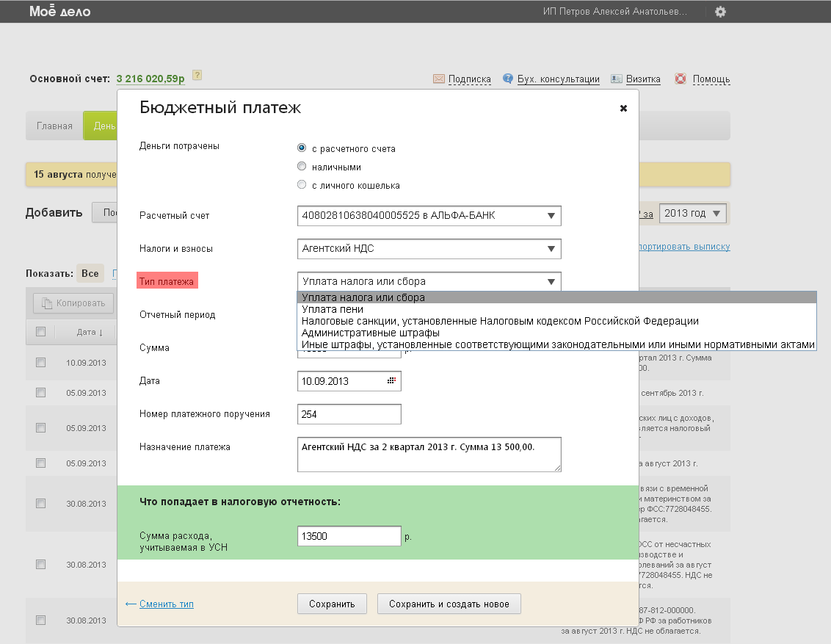Click the Сменить тип link
The width and height of the screenshot is (831, 644).
coord(166,604)
